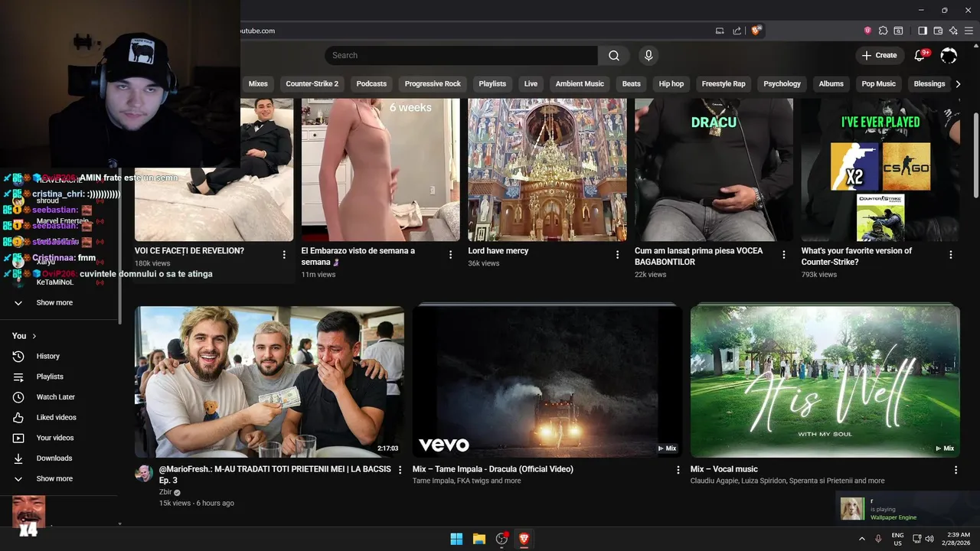Show hidden system tray icons chevron
980x551 pixels.
[x=861, y=539]
